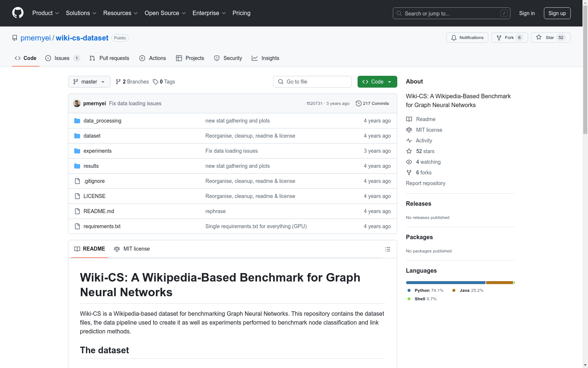The width and height of the screenshot is (588, 368).
Task: Expand the Open Source menu
Action: [165, 13]
